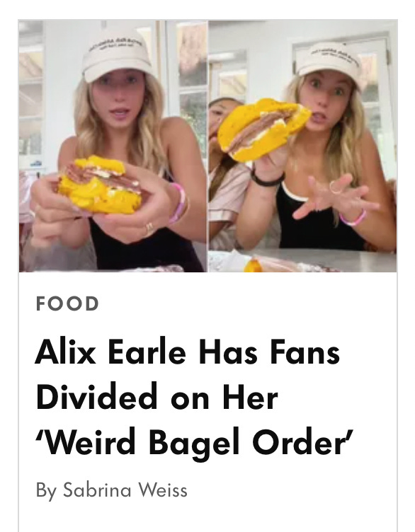Click the ring on the outstretched hand
This screenshot has width=415, height=532.
[336, 187]
